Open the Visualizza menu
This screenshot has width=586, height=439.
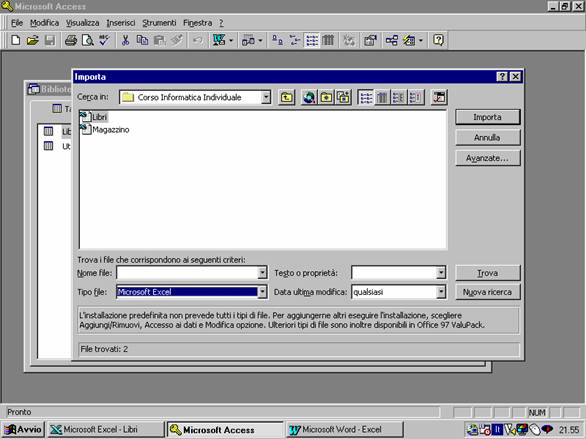[83, 23]
